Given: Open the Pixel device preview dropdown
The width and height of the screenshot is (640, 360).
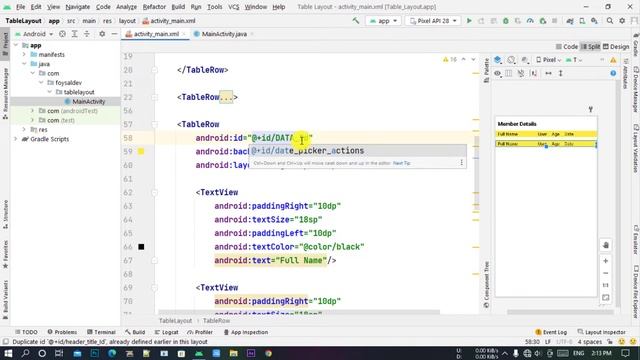Looking at the screenshot, I should pyautogui.click(x=549, y=60).
